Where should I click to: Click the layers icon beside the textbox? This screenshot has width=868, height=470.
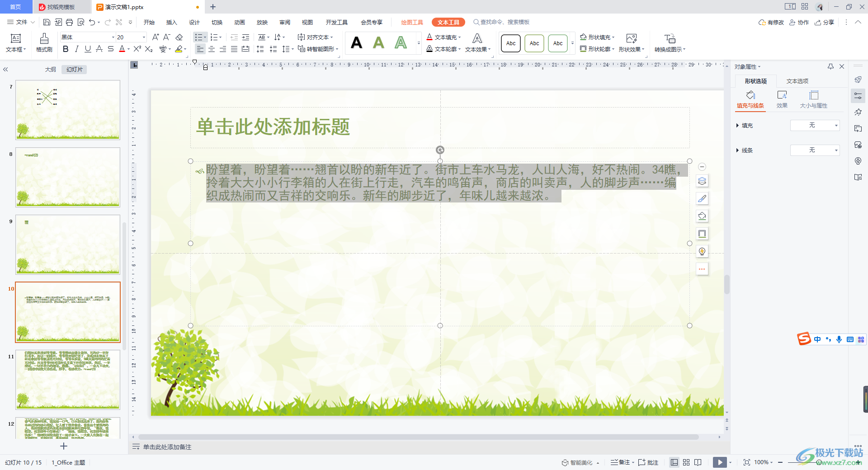point(702,181)
